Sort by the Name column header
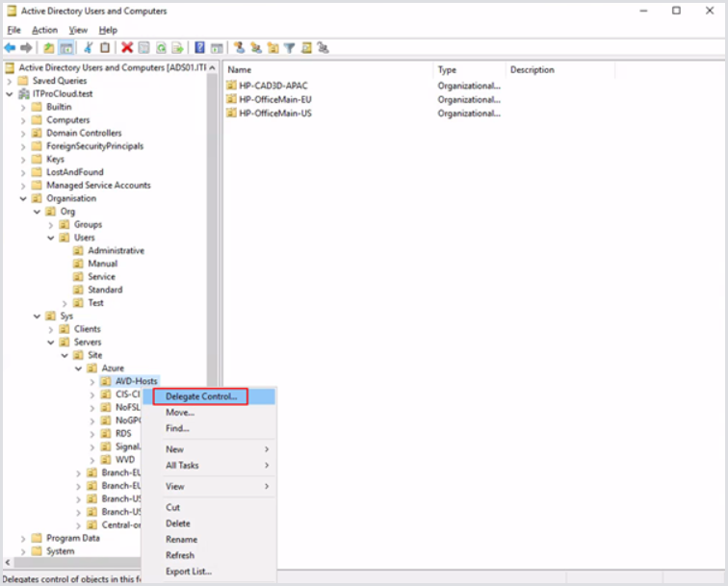The height and width of the screenshot is (586, 728). [x=327, y=70]
